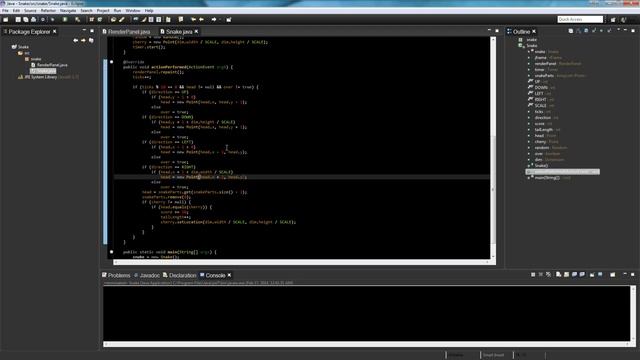Toggle Console Scroll Lock button
The image size is (640, 360).
(566, 275)
